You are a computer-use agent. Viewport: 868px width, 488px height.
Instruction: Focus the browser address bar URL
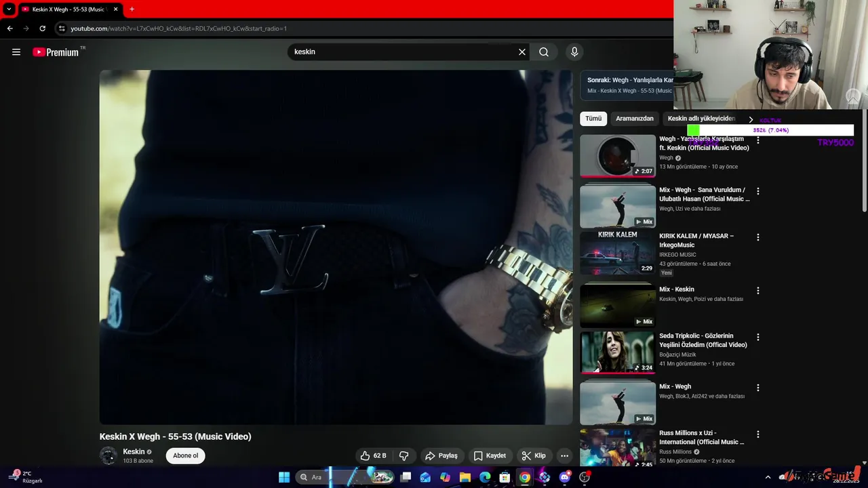179,28
